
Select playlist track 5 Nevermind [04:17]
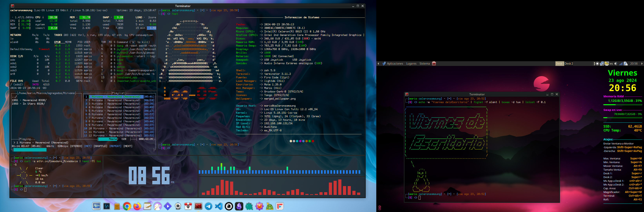(x=119, y=111)
